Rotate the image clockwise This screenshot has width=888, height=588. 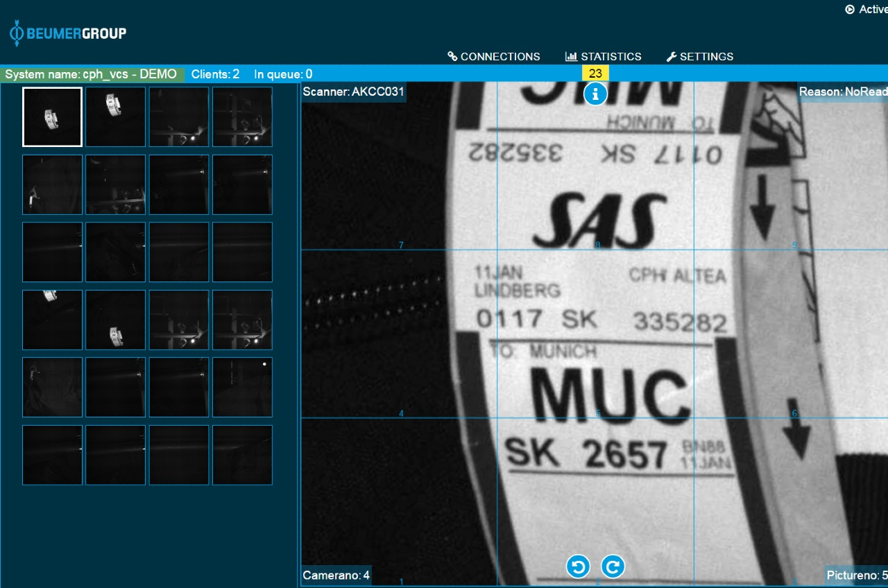point(613,567)
